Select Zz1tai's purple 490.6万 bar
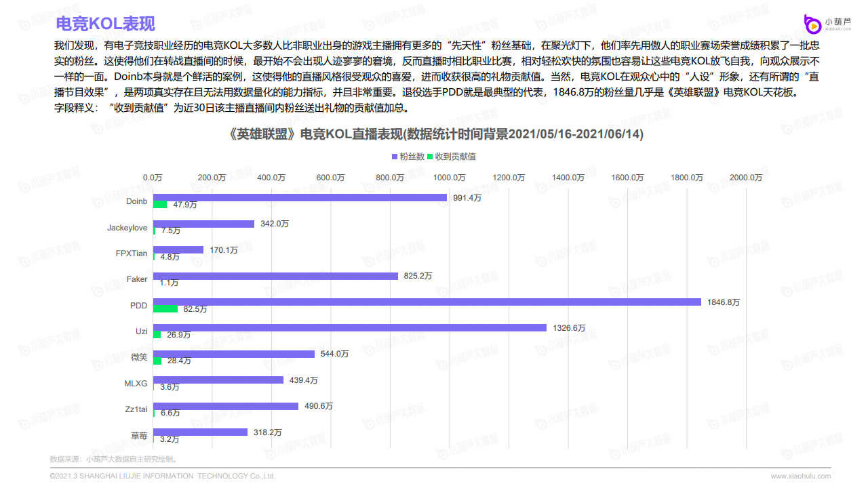 pyautogui.click(x=226, y=406)
